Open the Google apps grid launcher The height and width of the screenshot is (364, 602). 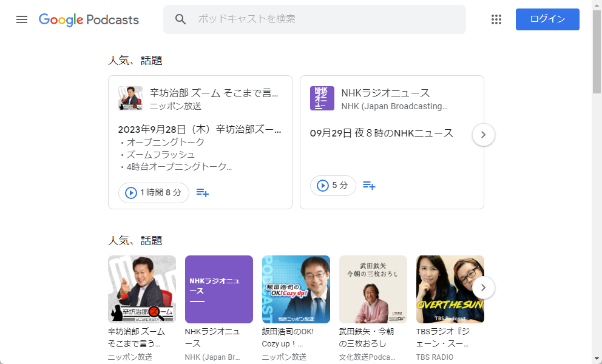(496, 19)
